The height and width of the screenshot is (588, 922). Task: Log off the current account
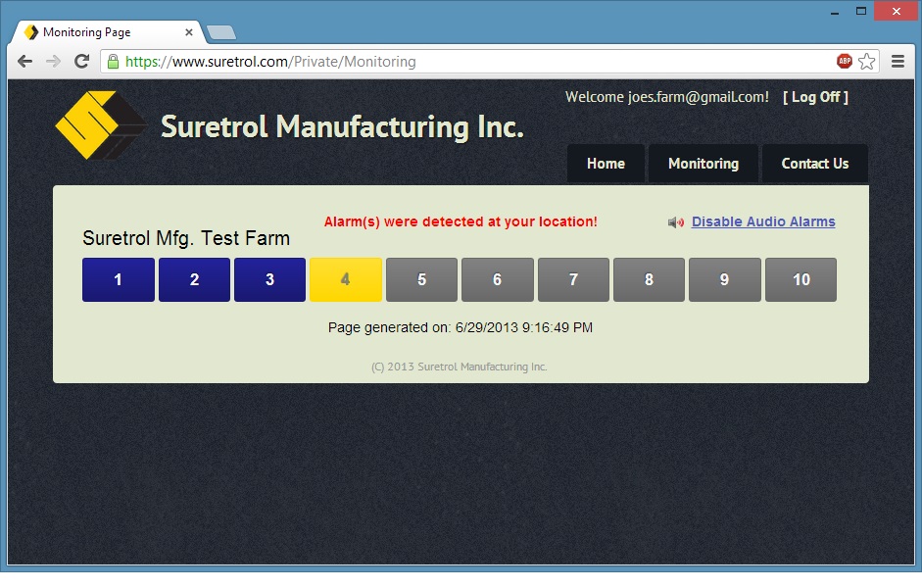tap(815, 97)
